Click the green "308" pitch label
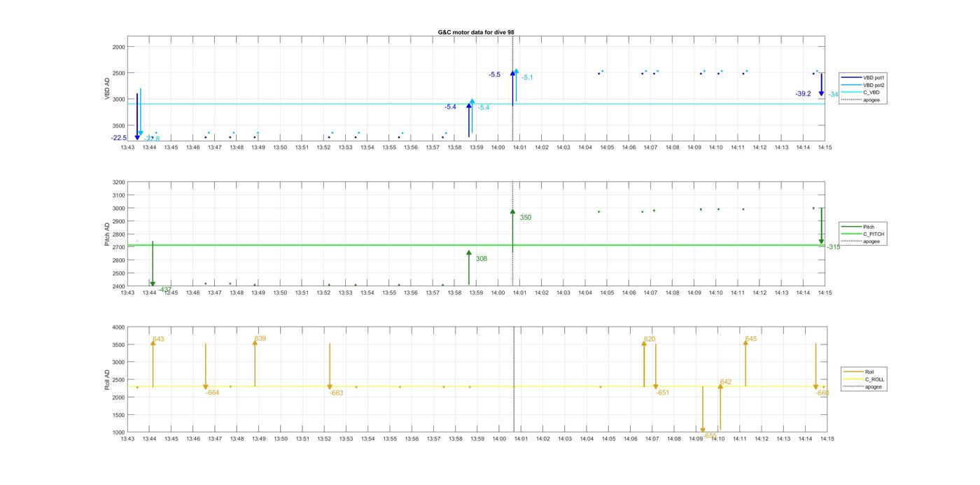 pos(481,259)
